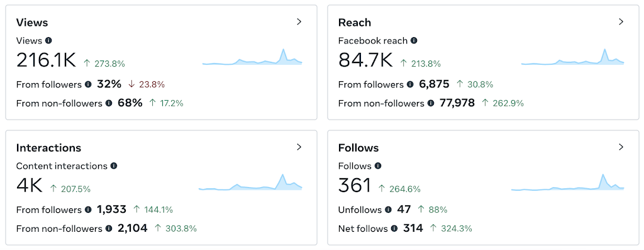Click info icon beside Facebook reach
The height and width of the screenshot is (250, 644).
point(414,41)
